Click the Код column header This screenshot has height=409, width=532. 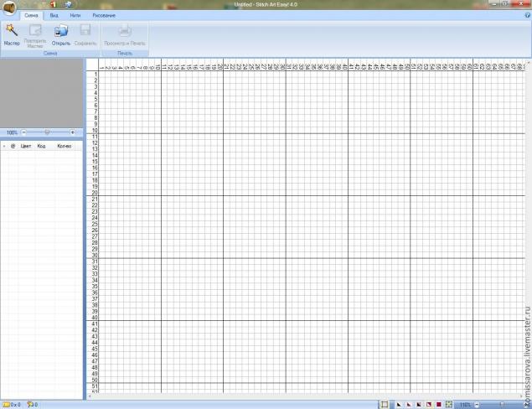click(41, 146)
